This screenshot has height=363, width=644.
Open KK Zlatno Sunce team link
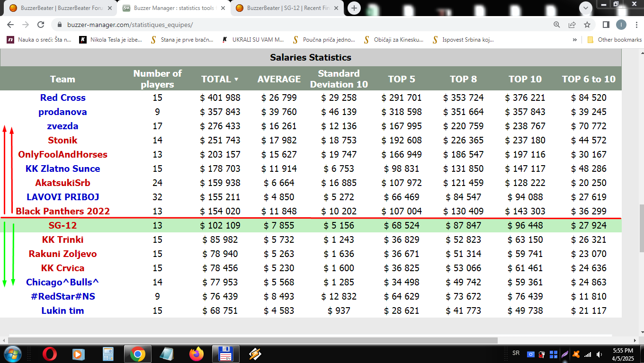click(x=63, y=168)
